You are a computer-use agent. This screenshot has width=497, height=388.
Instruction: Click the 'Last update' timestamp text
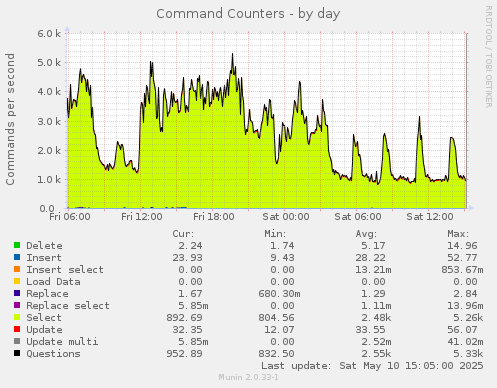tap(372, 366)
